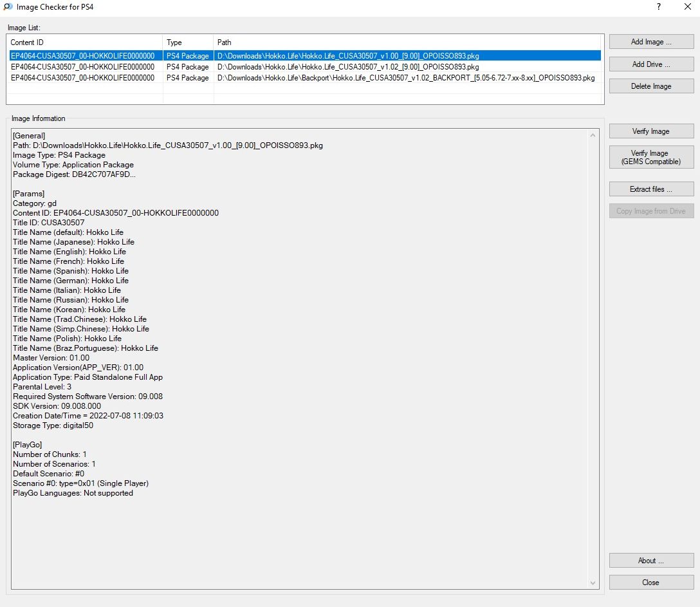Select the v1.02 BACKPORT package row
The width and height of the screenshot is (700, 607).
305,78
